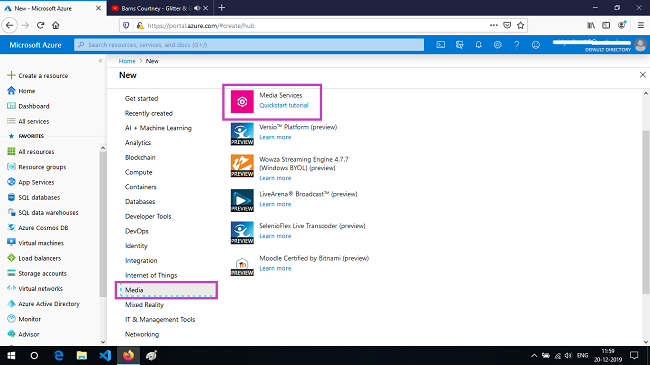Click Learn more under Moodle Certified

[x=275, y=268]
